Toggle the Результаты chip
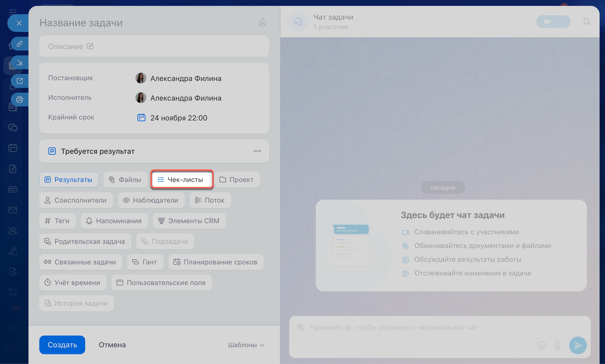The width and height of the screenshot is (605, 364). pyautogui.click(x=69, y=180)
